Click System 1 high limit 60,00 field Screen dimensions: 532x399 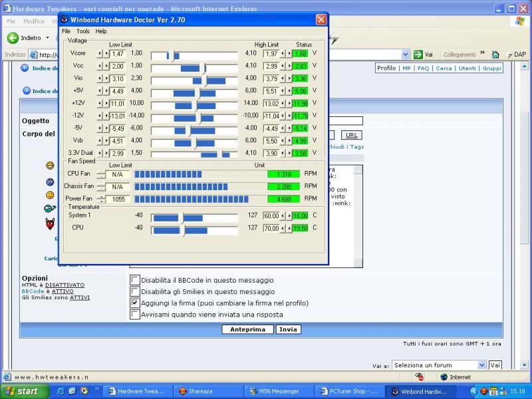click(271, 215)
